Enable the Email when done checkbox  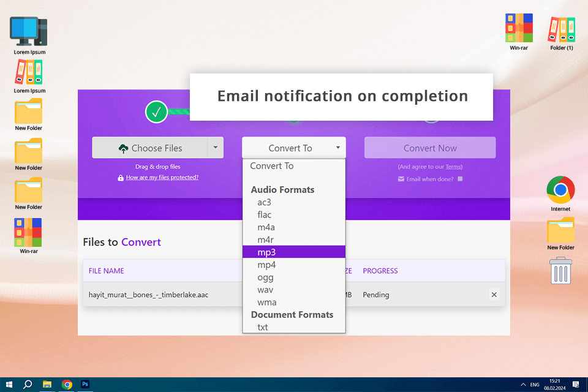point(460,179)
